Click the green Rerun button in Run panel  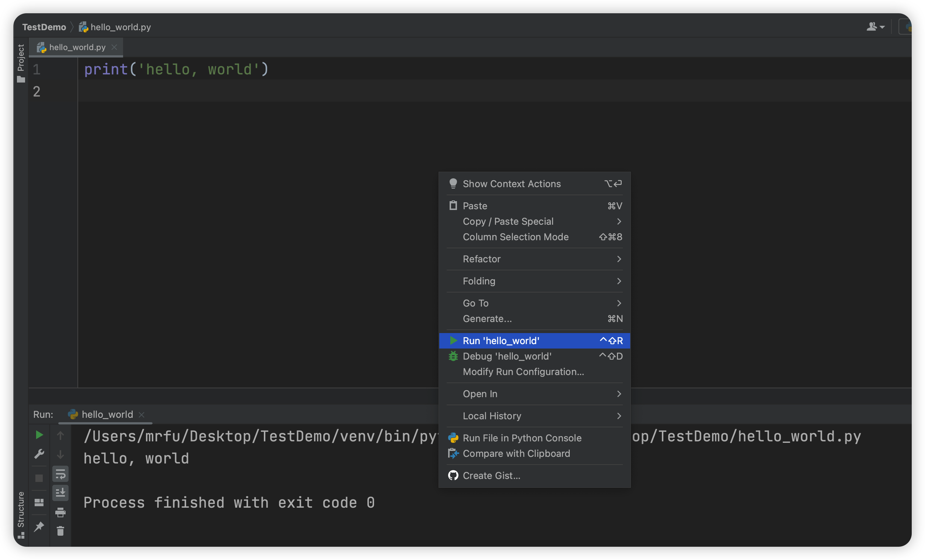click(x=39, y=435)
